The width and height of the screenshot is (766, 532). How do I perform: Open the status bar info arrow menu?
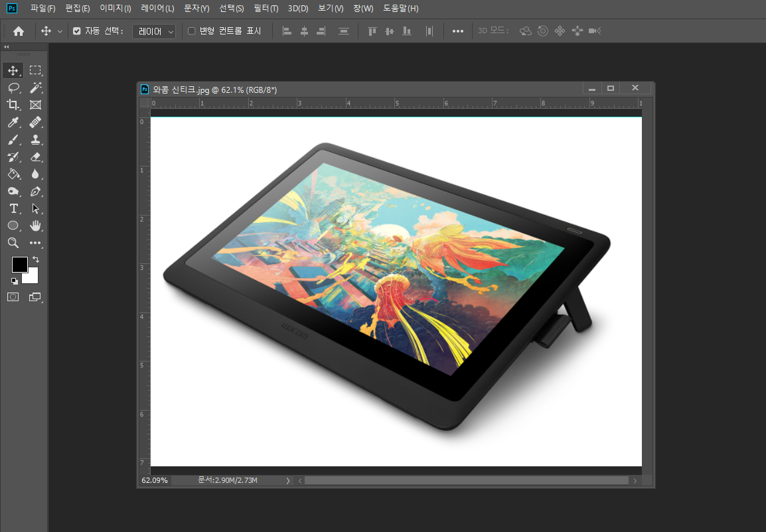point(287,480)
